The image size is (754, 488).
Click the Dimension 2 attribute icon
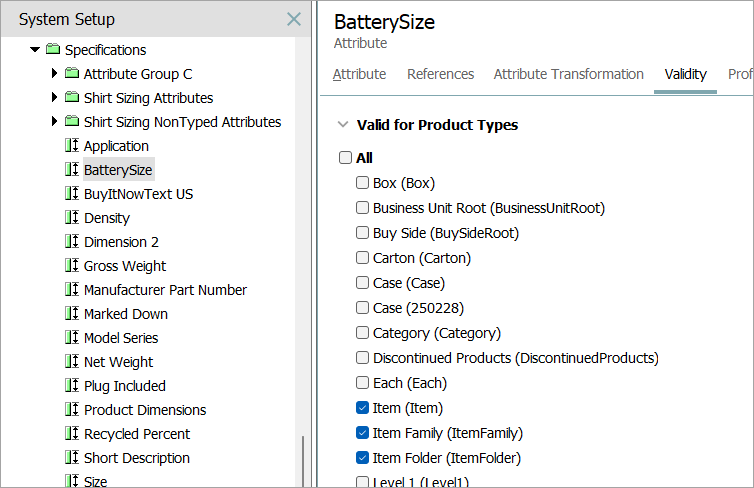[72, 241]
